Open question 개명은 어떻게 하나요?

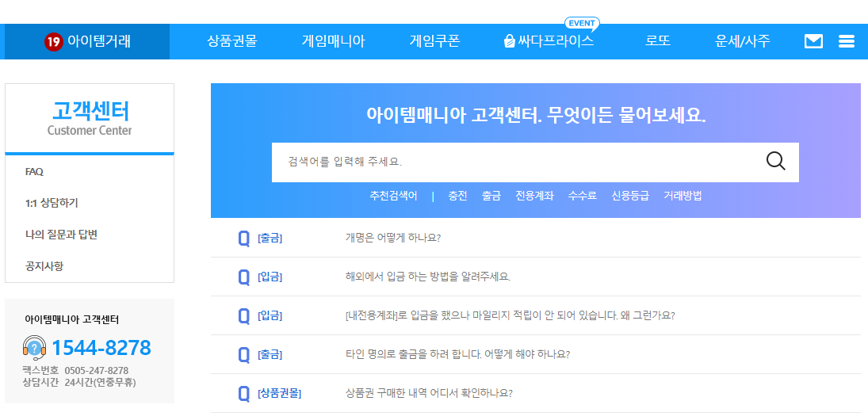pos(393,238)
